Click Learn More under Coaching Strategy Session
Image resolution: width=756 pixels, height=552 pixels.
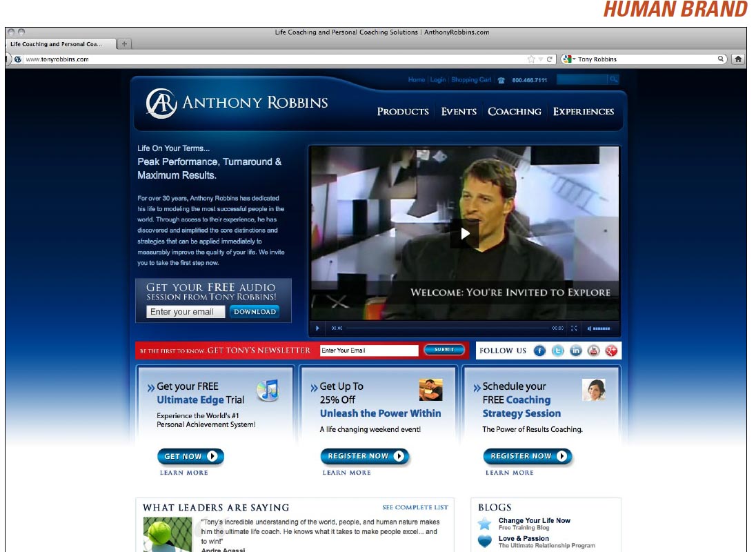point(510,473)
